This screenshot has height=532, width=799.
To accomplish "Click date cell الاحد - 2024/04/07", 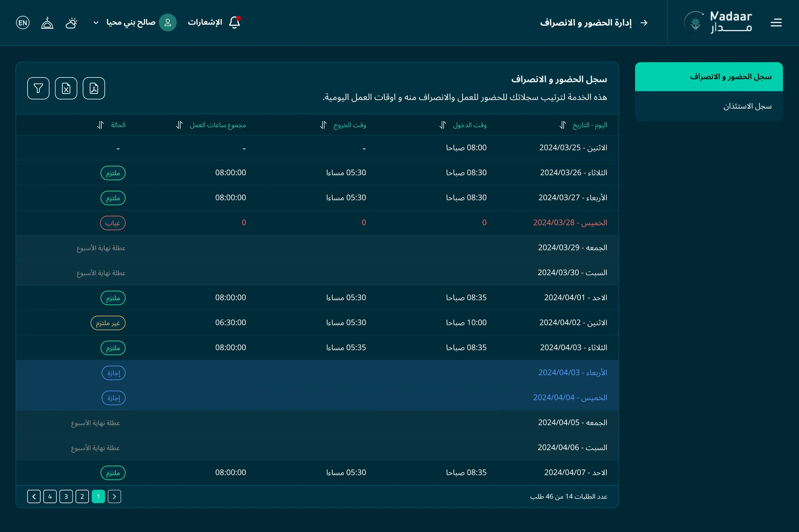I will 576,472.
